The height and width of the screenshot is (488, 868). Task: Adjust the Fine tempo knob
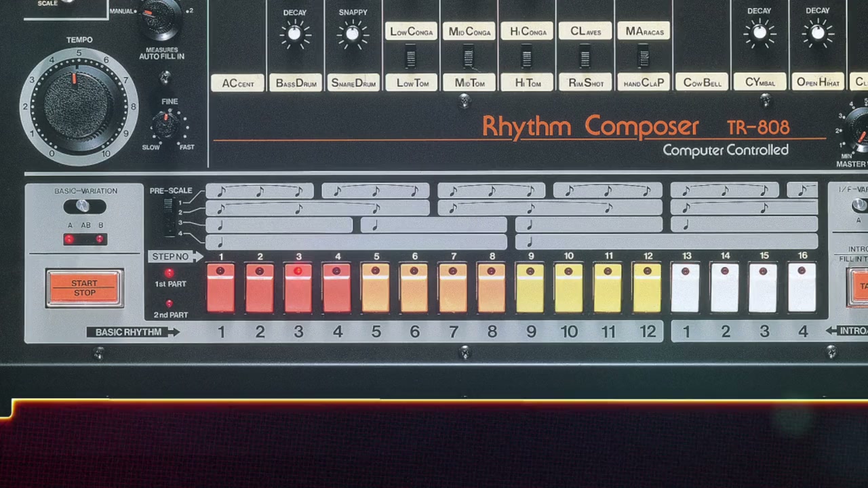coord(166,126)
